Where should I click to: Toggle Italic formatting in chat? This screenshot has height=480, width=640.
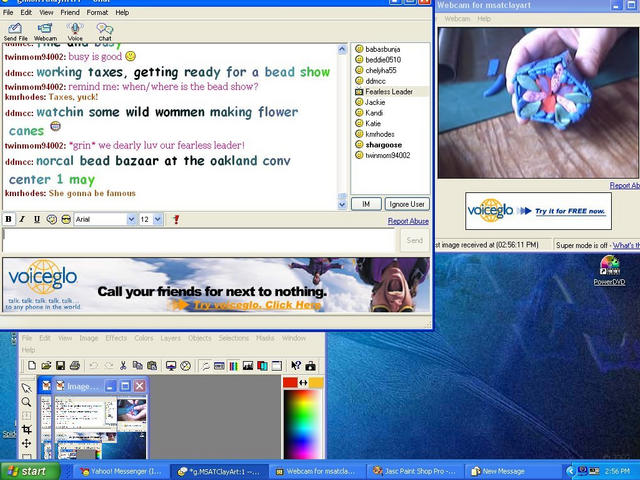click(22, 220)
